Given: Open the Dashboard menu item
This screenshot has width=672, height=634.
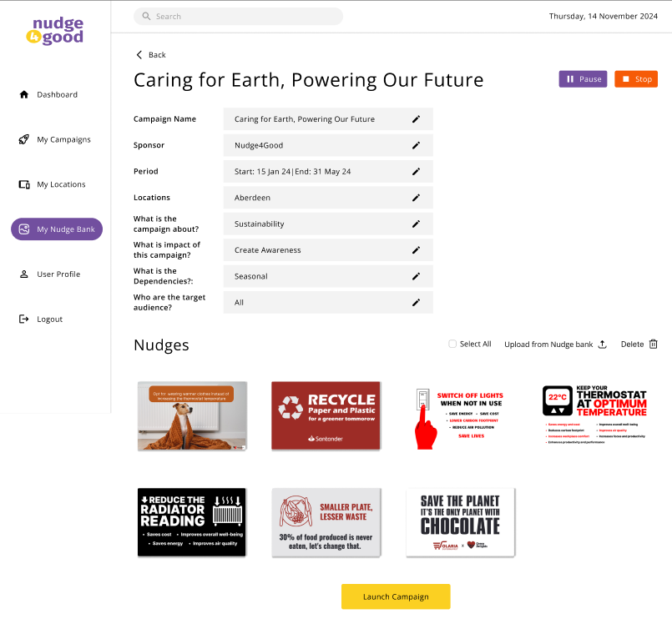Looking at the screenshot, I should tap(57, 95).
